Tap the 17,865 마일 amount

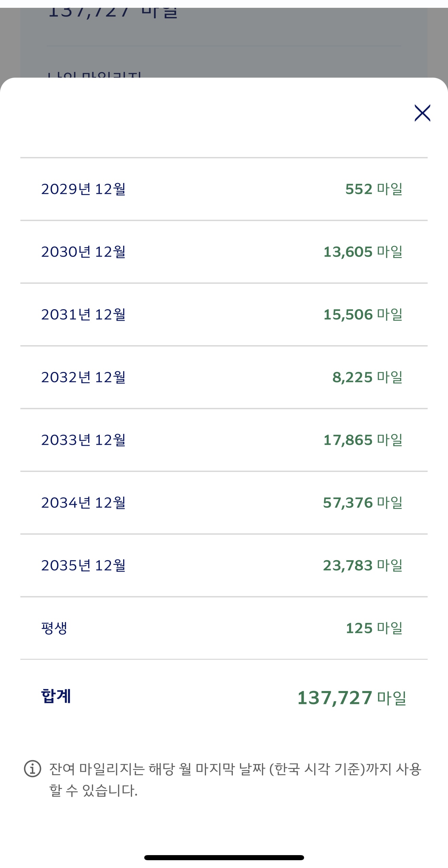(363, 440)
